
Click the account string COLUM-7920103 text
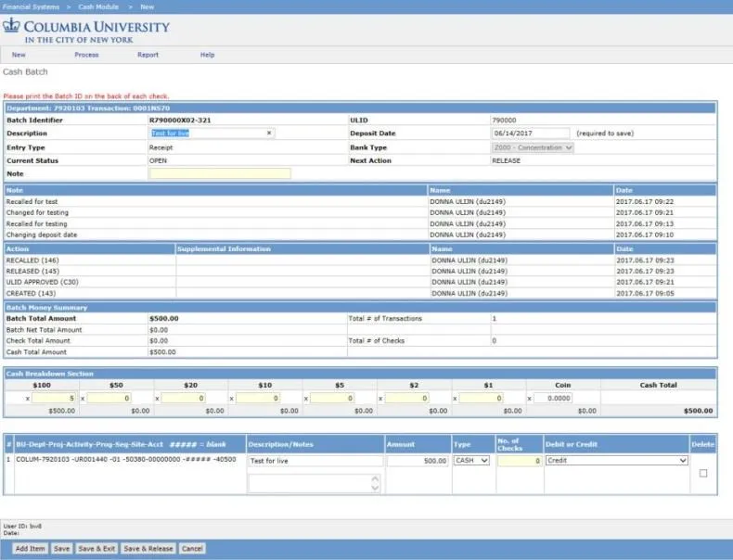coord(126,460)
